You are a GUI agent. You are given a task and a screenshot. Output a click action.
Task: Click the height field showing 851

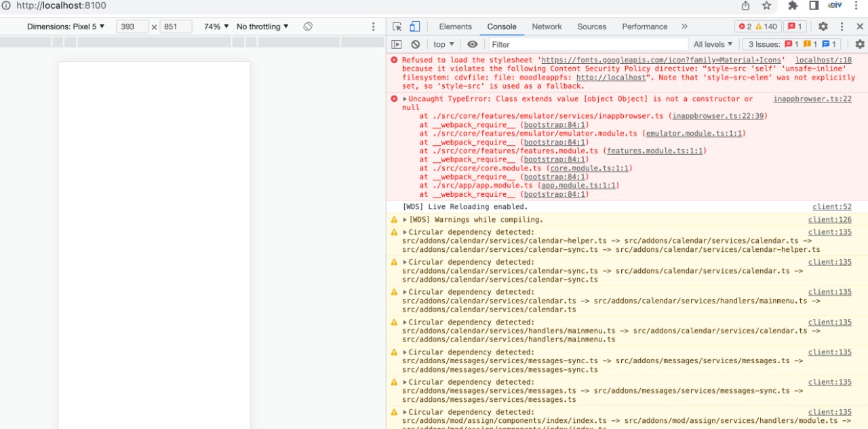(x=176, y=26)
